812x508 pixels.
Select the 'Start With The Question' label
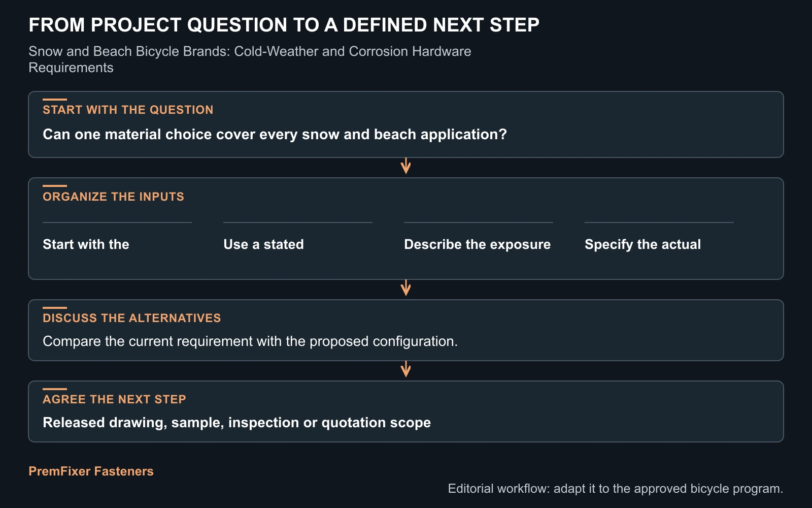(128, 110)
